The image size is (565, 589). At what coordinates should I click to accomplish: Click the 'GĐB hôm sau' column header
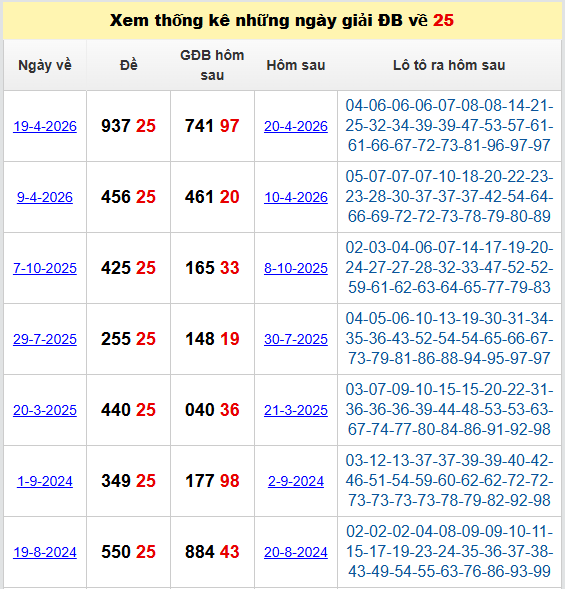pos(212,65)
